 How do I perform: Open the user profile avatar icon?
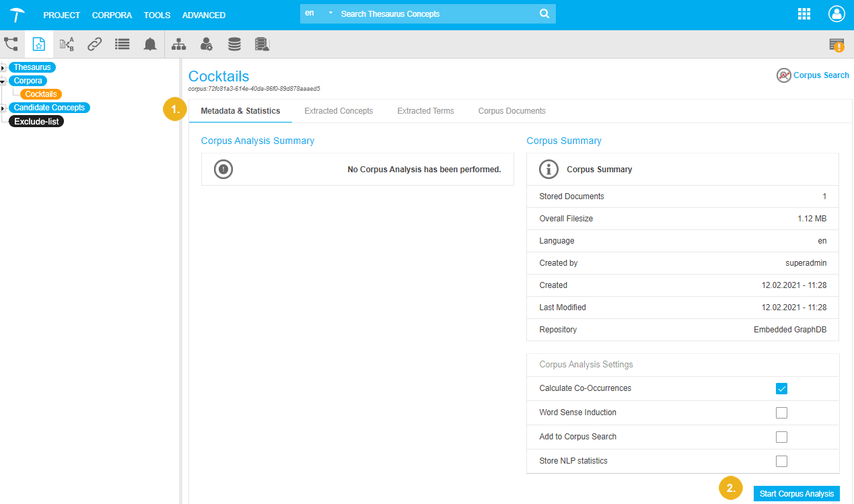pyautogui.click(x=836, y=15)
